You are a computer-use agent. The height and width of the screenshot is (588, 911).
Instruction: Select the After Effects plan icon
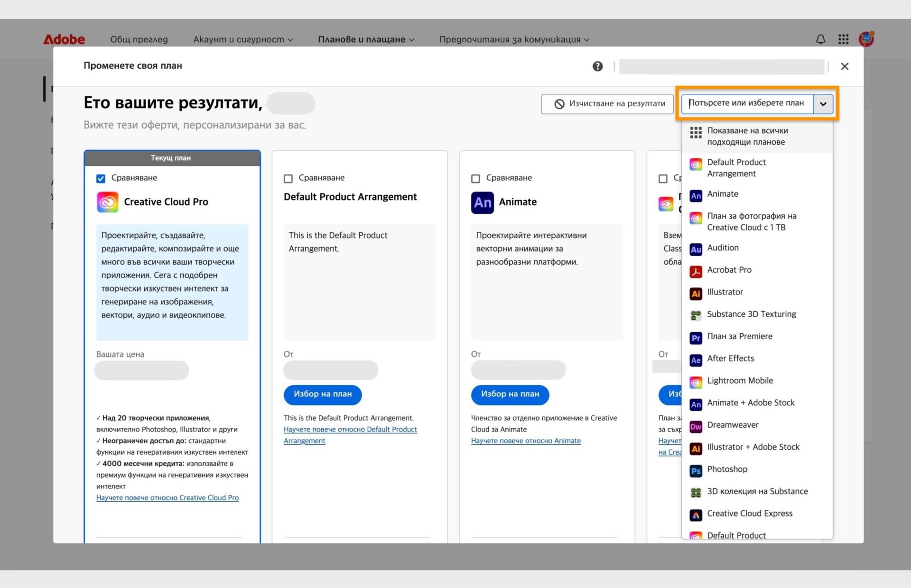696,360
